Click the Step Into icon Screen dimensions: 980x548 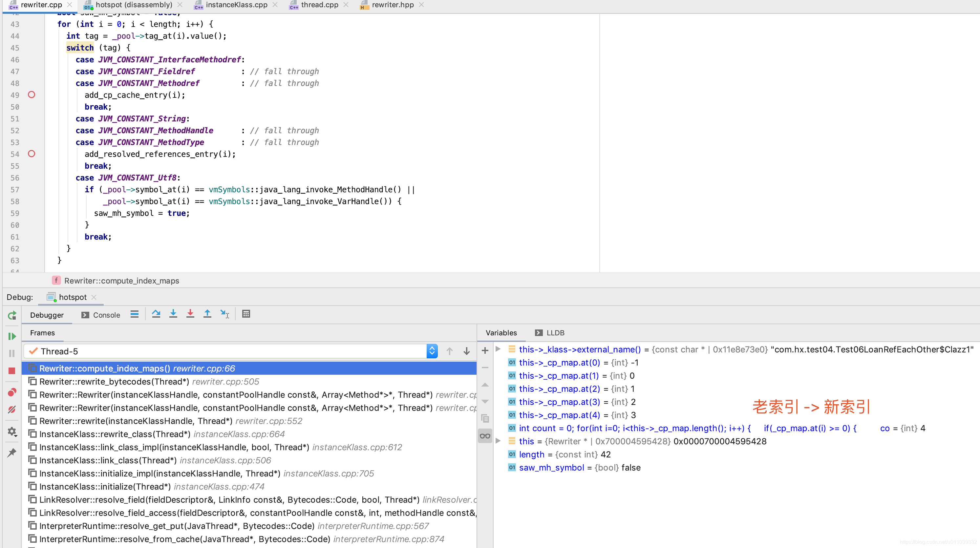(x=173, y=314)
